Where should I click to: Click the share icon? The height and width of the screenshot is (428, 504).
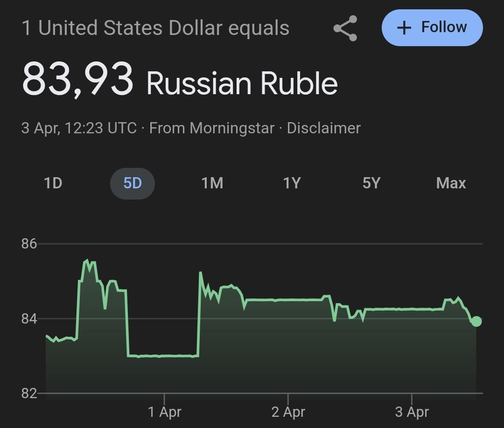[346, 28]
